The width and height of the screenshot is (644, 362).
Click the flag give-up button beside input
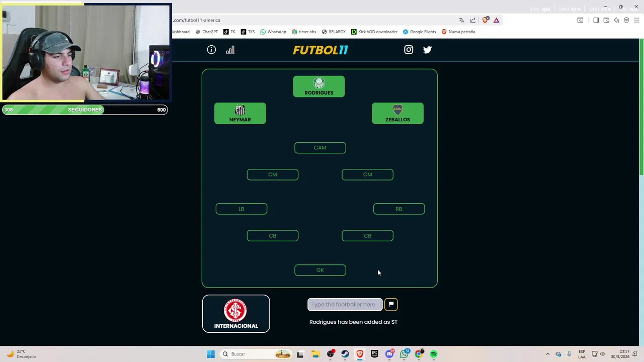(391, 304)
